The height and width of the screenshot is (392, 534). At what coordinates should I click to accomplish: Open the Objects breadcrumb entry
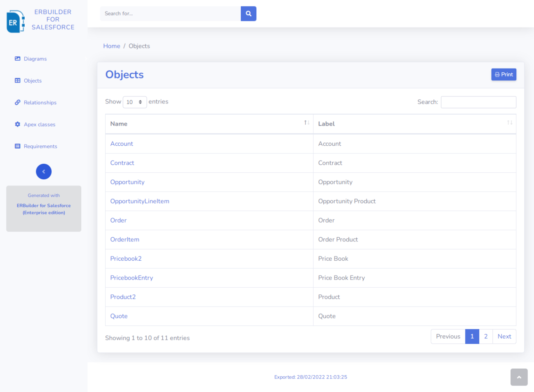pyautogui.click(x=139, y=46)
